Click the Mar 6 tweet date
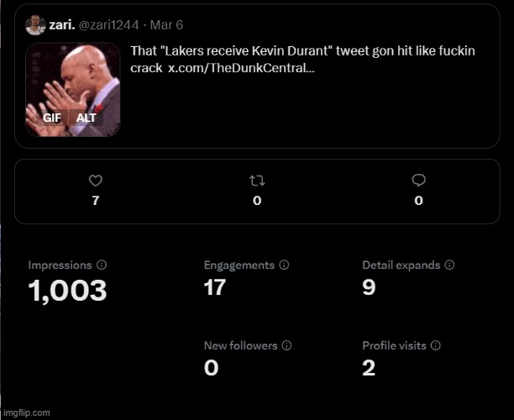This screenshot has height=420, width=514. [166, 25]
